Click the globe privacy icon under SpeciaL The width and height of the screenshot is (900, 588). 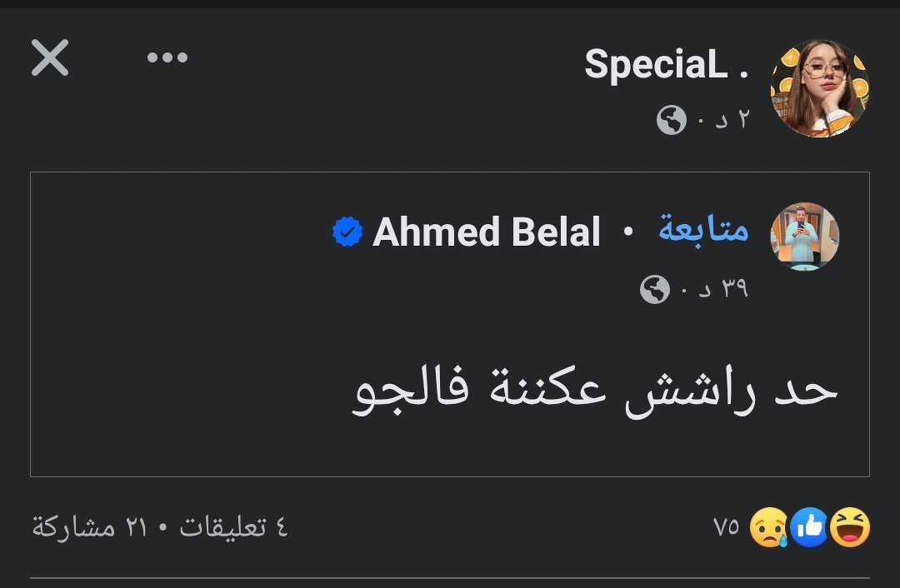coord(672,120)
